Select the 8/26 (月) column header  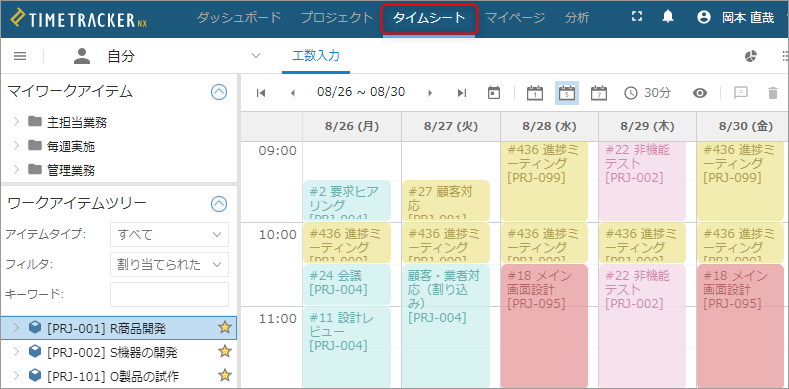tap(352, 126)
